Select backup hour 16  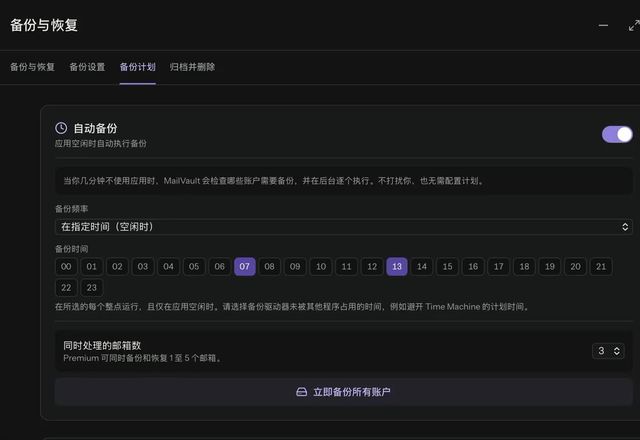tap(473, 267)
